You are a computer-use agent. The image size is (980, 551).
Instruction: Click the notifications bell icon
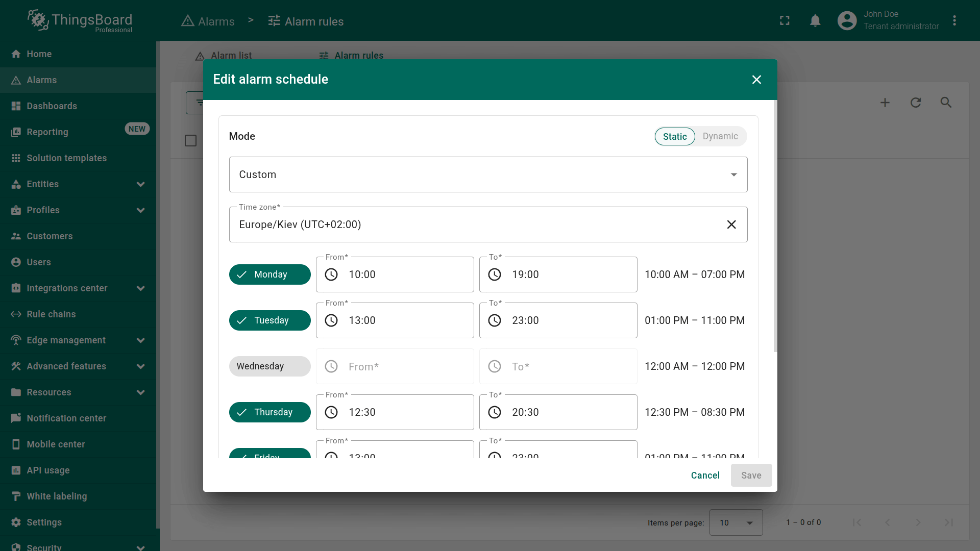(815, 20)
